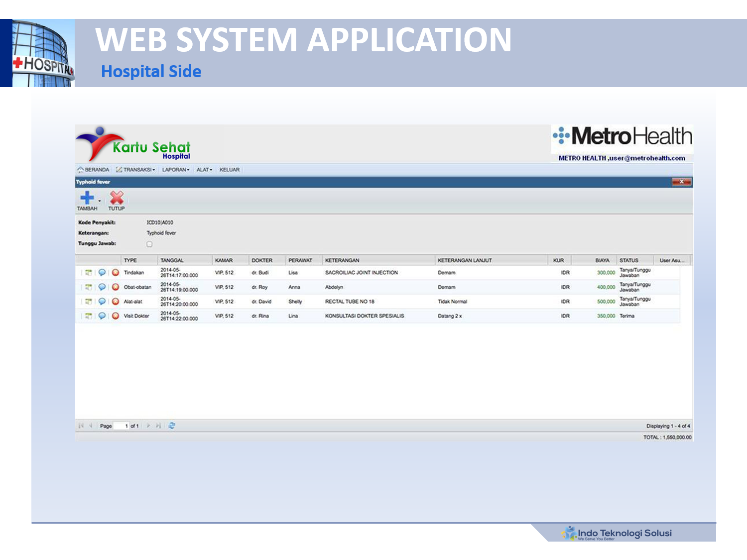
Task: Click the comment bubble icon in Tindakan row
Action: pos(102,272)
